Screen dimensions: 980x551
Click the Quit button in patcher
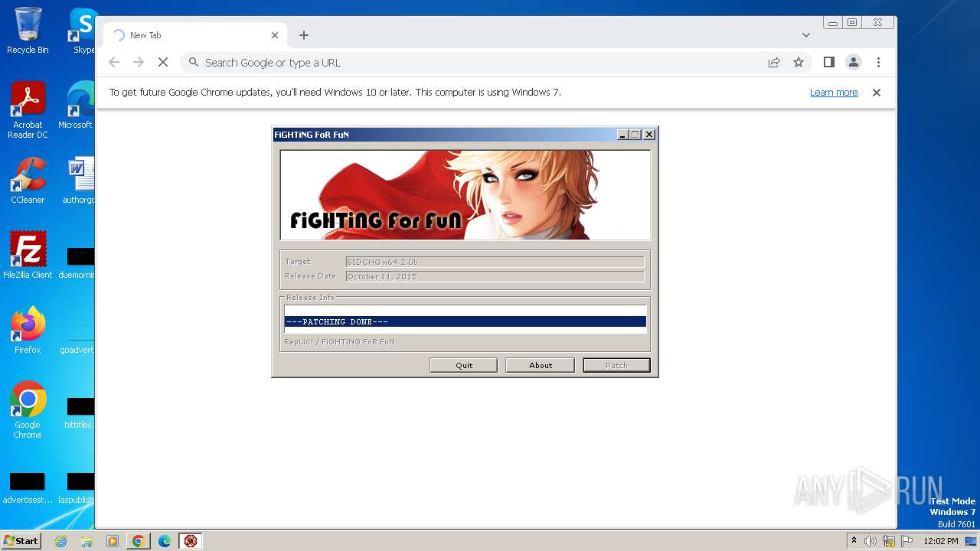click(464, 365)
